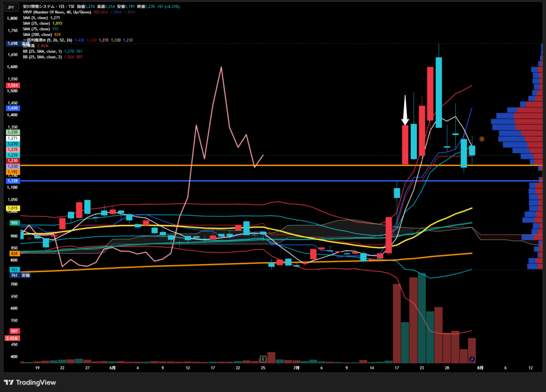Click the +51 (+4.31%) change value
The height and width of the screenshot is (392, 546).
(168, 6)
